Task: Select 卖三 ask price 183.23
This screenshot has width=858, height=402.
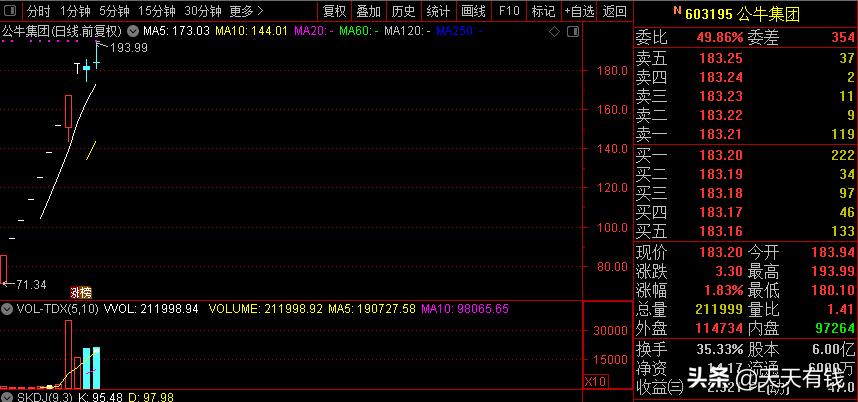Action: 721,96
